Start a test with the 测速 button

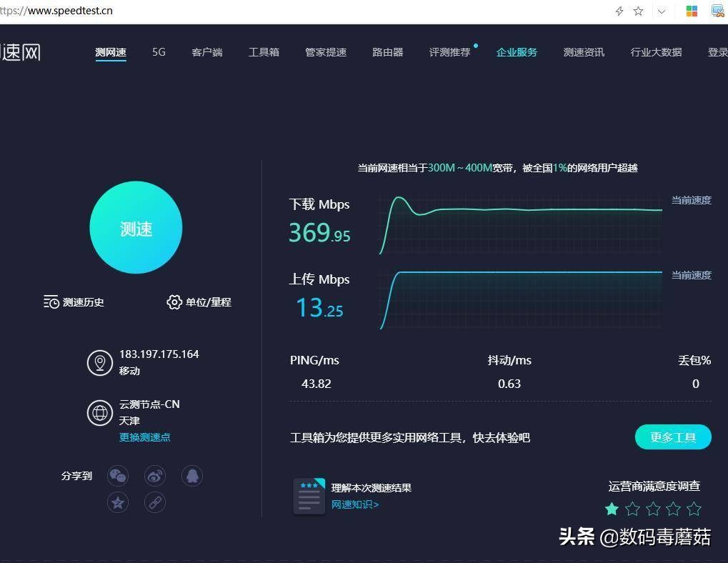[x=136, y=228]
